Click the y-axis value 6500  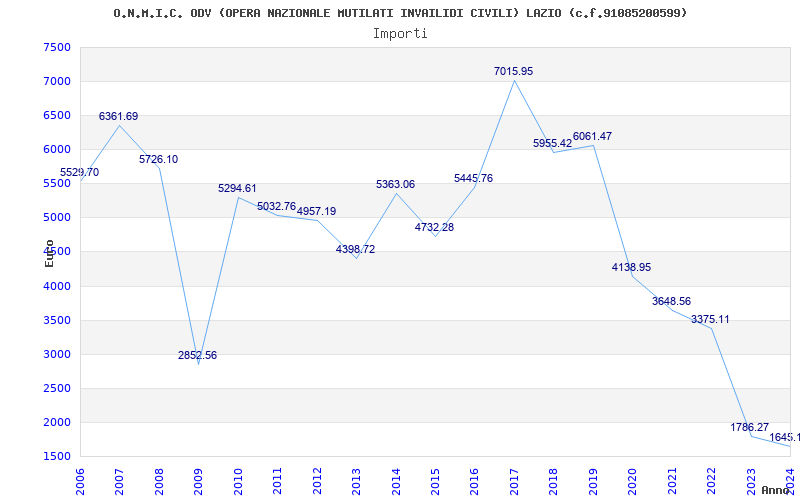(57, 115)
